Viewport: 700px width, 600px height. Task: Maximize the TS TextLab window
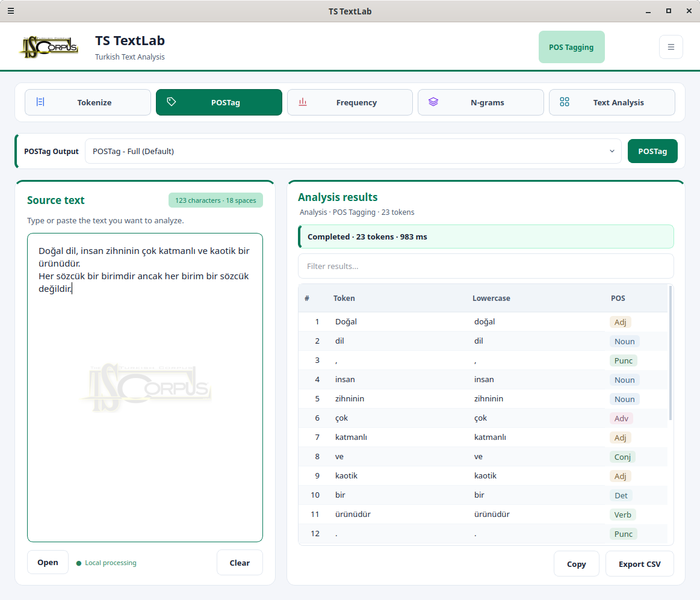pyautogui.click(x=668, y=11)
